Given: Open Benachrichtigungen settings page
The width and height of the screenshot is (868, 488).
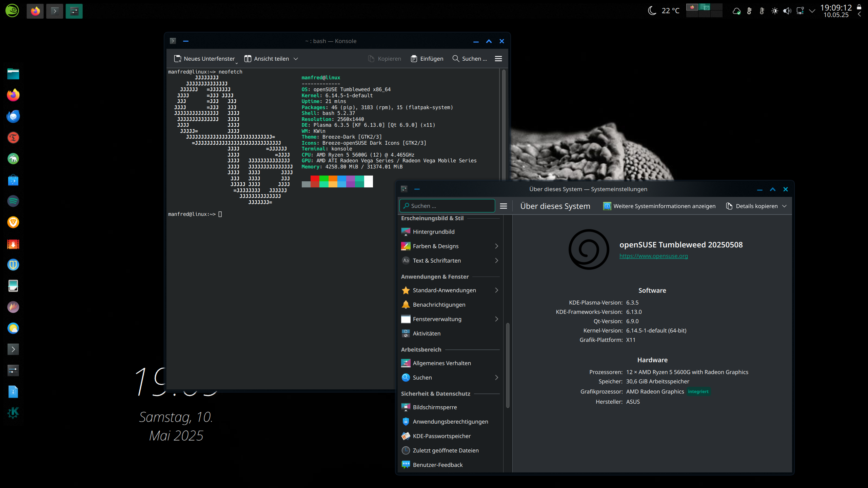Looking at the screenshot, I should pos(439,304).
